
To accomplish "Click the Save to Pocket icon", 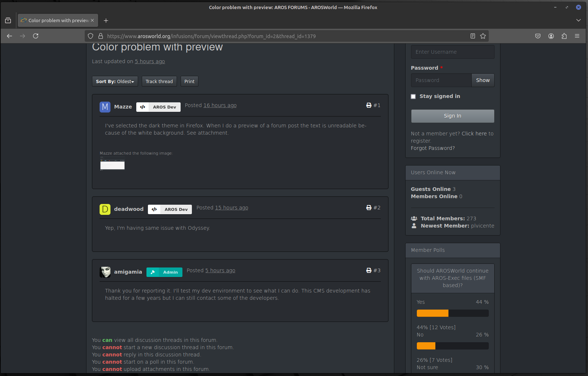I will pyautogui.click(x=538, y=36).
